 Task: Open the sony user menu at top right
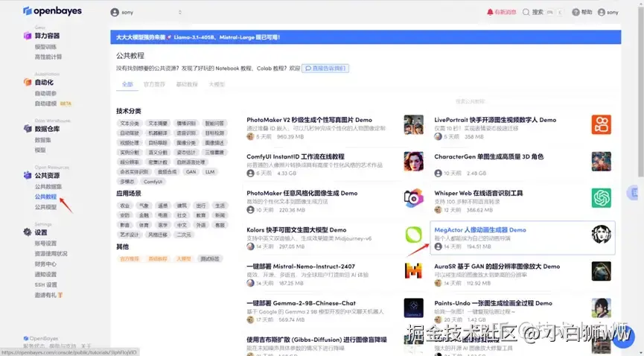coord(608,13)
